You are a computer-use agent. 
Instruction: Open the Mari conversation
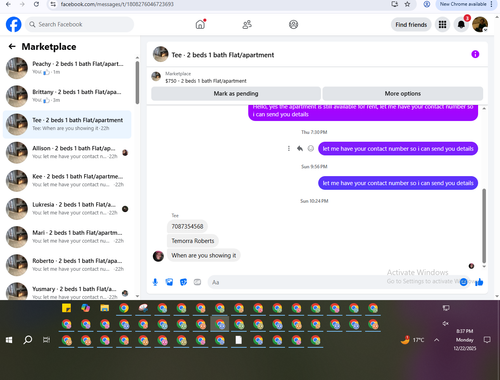coord(67,237)
